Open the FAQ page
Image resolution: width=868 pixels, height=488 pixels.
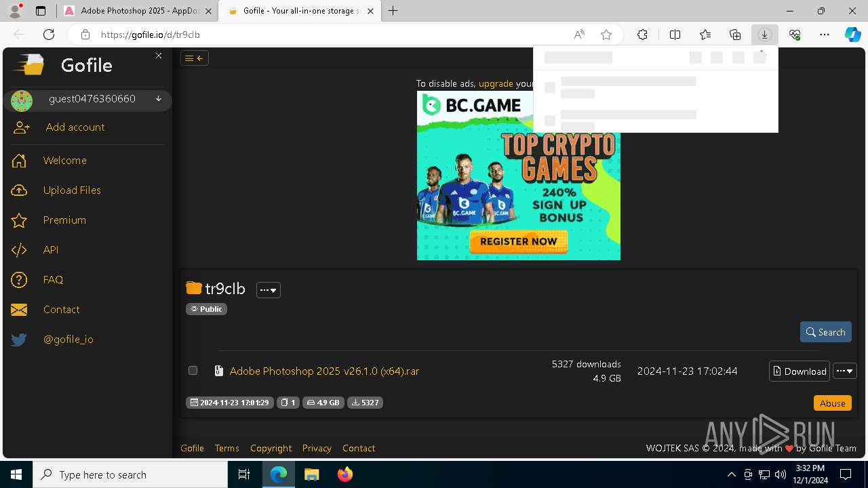(53, 280)
